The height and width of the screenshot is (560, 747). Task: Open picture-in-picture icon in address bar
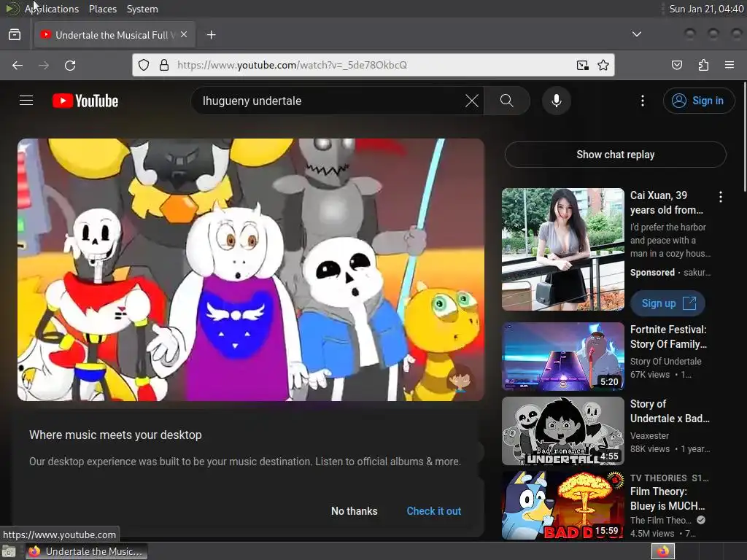pos(582,65)
